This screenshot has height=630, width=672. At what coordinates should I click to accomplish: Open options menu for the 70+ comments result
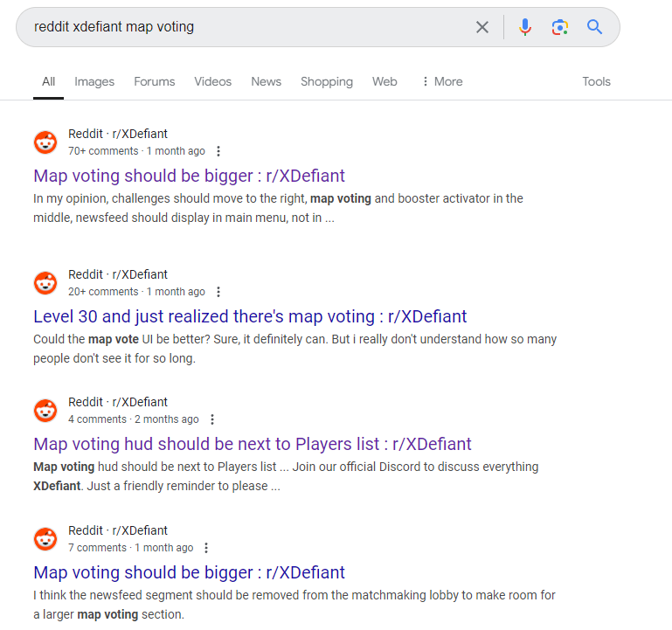click(x=218, y=151)
